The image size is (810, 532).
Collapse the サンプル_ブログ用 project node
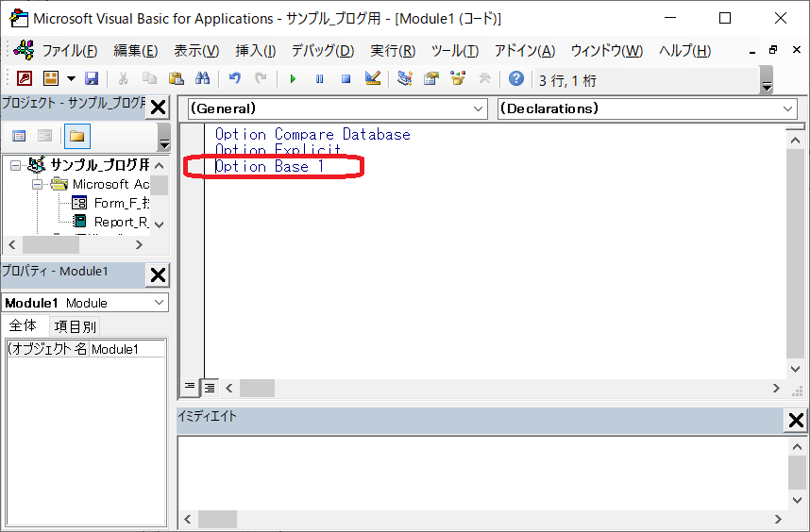pyautogui.click(x=15, y=166)
